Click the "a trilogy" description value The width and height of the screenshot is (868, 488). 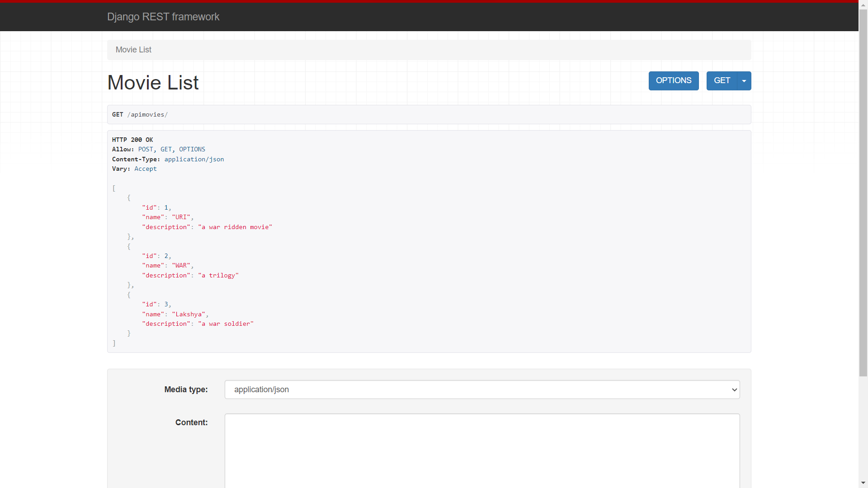tap(218, 276)
